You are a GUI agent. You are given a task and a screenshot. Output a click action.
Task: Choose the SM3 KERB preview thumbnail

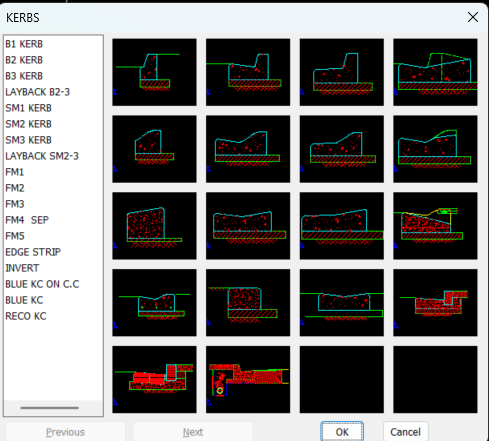click(342, 149)
